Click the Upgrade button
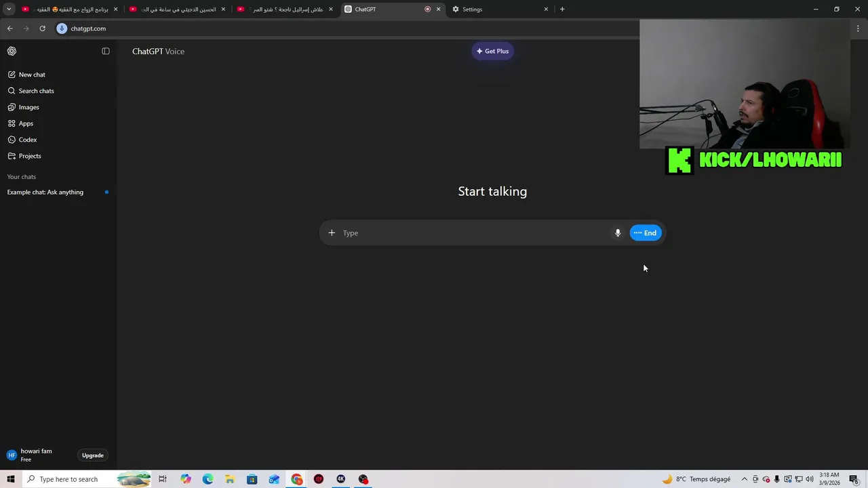 93,455
